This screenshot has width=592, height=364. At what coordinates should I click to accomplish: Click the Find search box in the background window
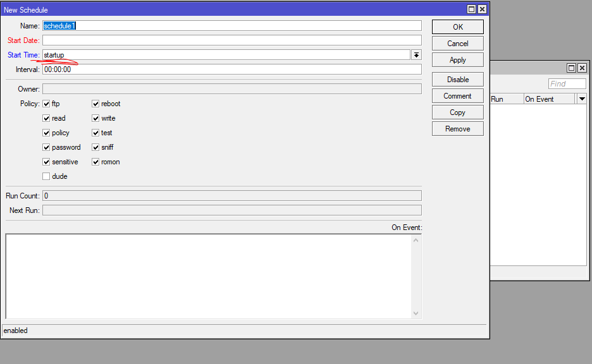(567, 84)
